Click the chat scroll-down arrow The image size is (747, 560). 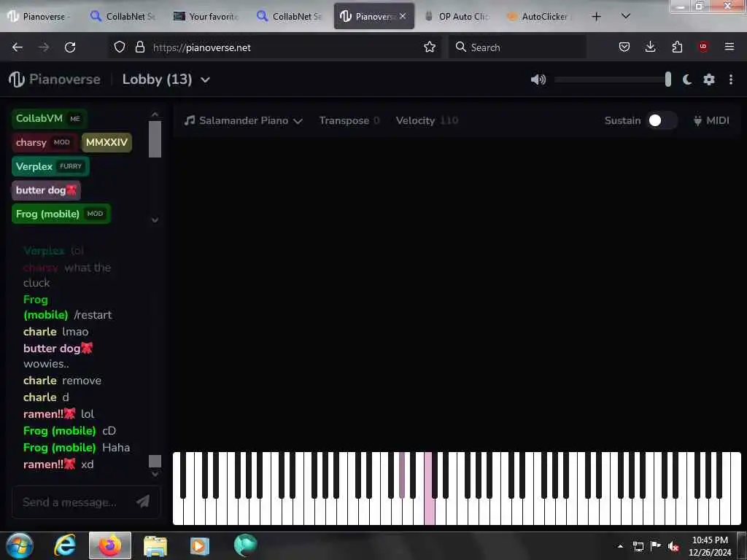(x=155, y=474)
